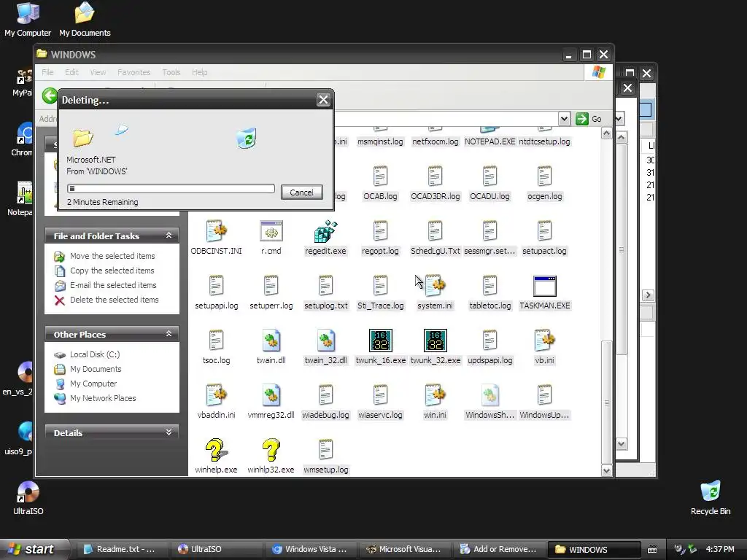Image resolution: width=747 pixels, height=560 pixels.
Task: Select the winhelp.exe icon
Action: tap(216, 451)
